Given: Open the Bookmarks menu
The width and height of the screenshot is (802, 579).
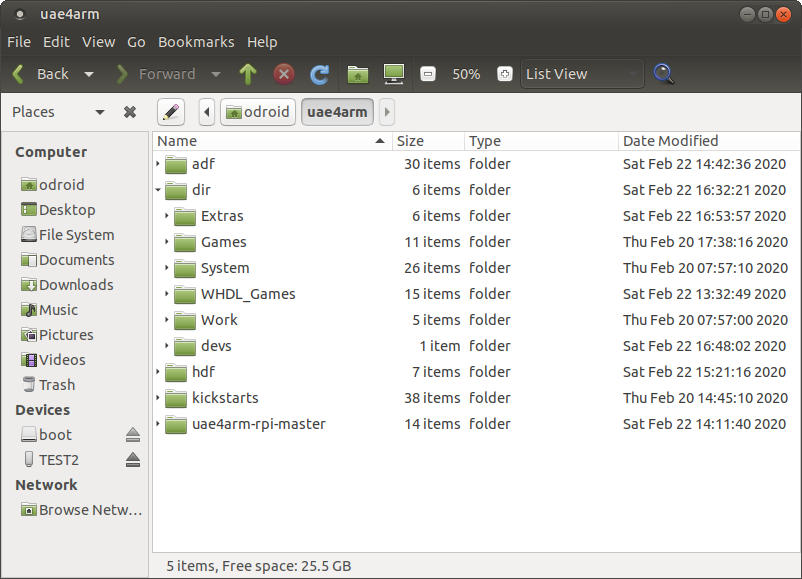Looking at the screenshot, I should click(196, 42).
